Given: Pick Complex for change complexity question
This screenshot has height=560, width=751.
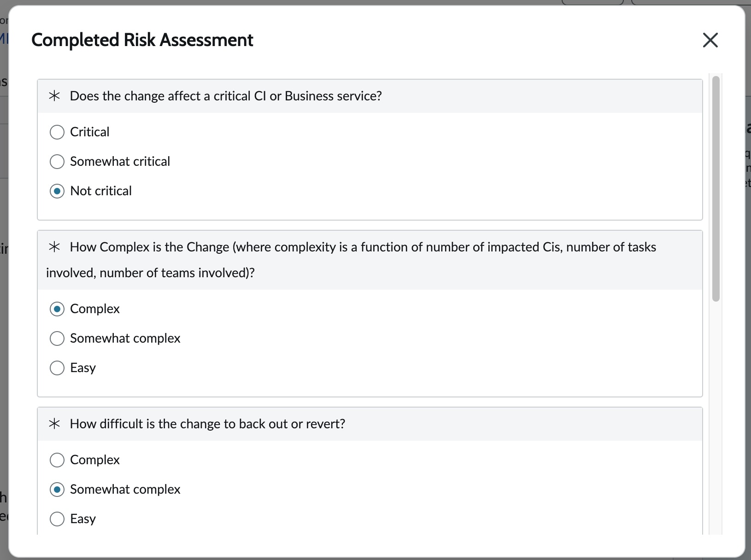Looking at the screenshot, I should 57,309.
